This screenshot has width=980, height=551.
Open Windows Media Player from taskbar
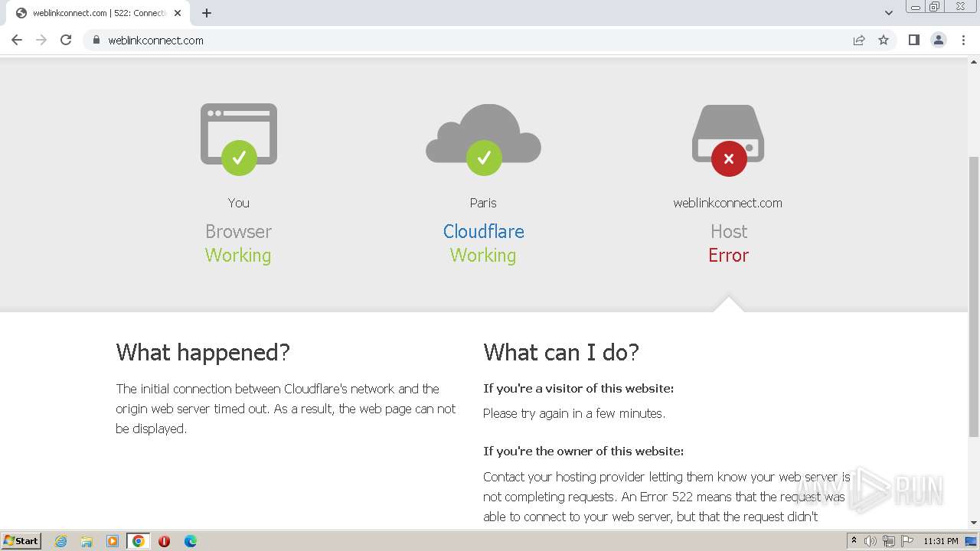(113, 541)
